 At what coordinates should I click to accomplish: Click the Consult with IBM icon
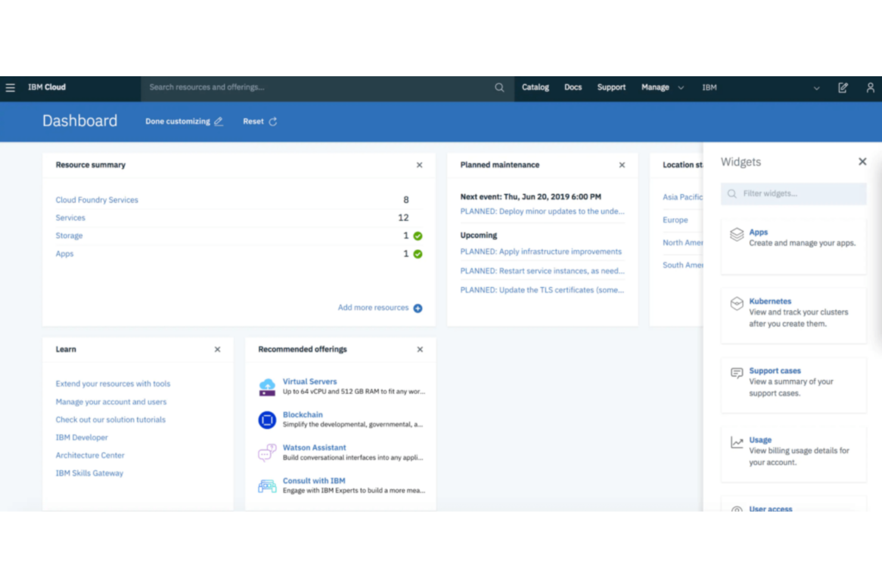point(267,486)
